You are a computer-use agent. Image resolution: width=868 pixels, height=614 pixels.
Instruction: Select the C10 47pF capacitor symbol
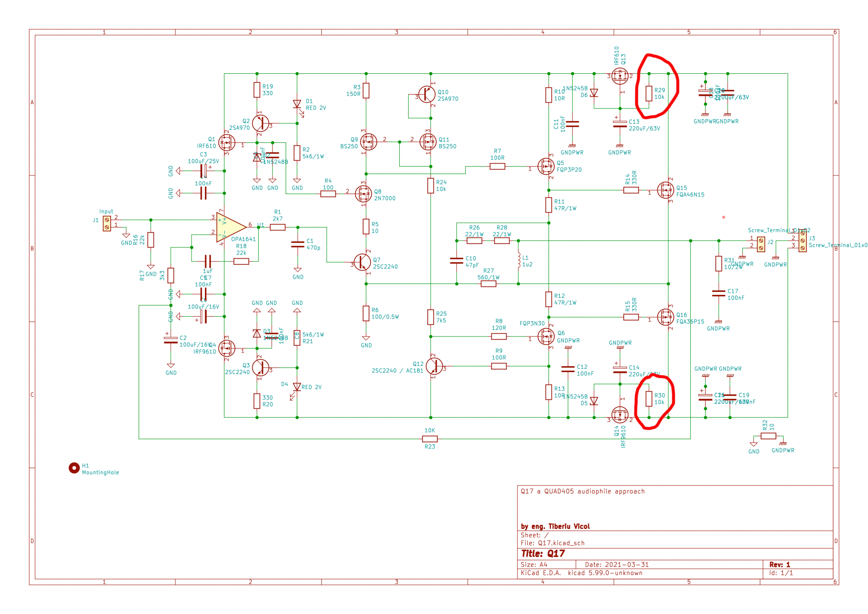[456, 261]
